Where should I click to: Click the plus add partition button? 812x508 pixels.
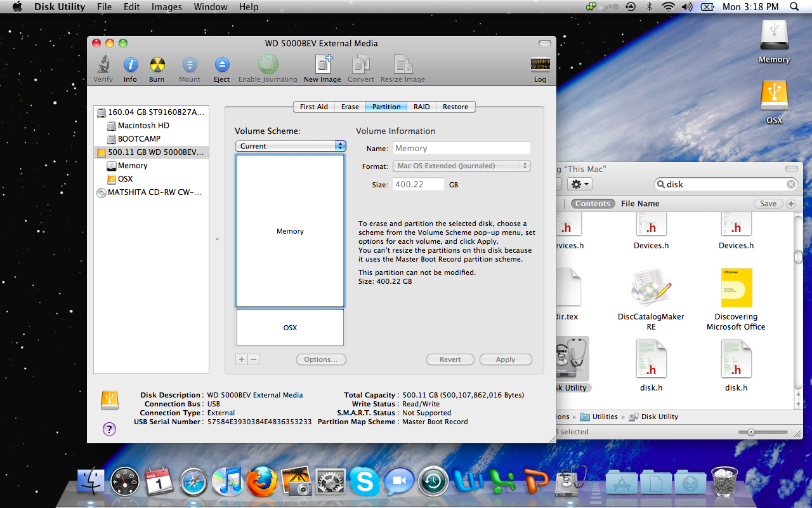coord(241,359)
